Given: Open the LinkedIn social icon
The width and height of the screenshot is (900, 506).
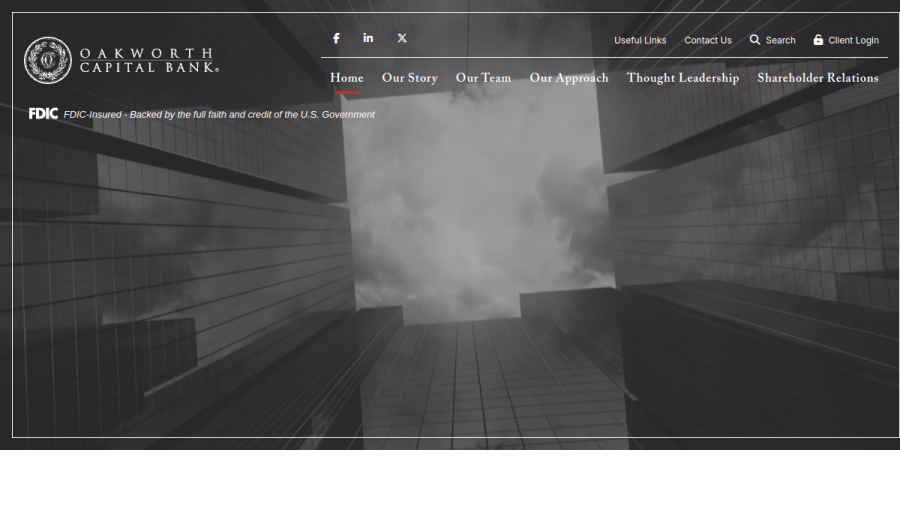Looking at the screenshot, I should tap(368, 38).
